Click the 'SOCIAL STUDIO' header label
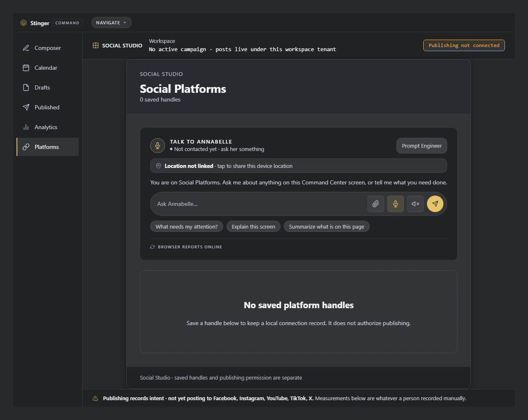This screenshot has height=420, width=528. point(122,45)
